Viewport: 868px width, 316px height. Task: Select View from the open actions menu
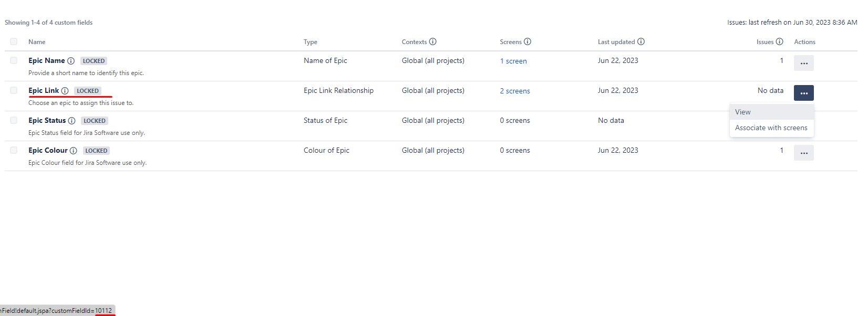[x=742, y=112]
